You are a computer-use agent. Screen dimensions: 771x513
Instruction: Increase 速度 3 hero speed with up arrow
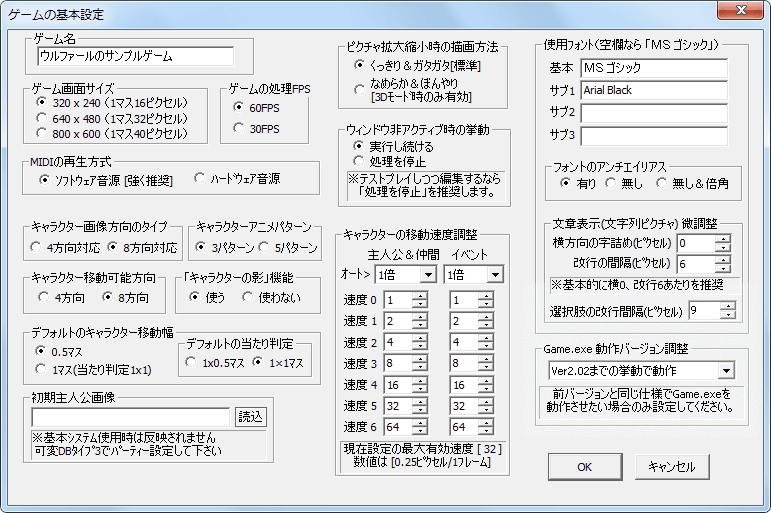[x=421, y=360]
